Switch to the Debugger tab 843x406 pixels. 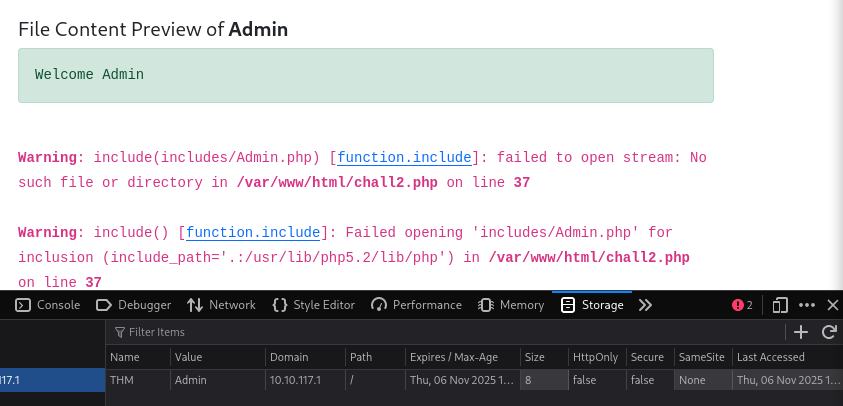tap(133, 305)
